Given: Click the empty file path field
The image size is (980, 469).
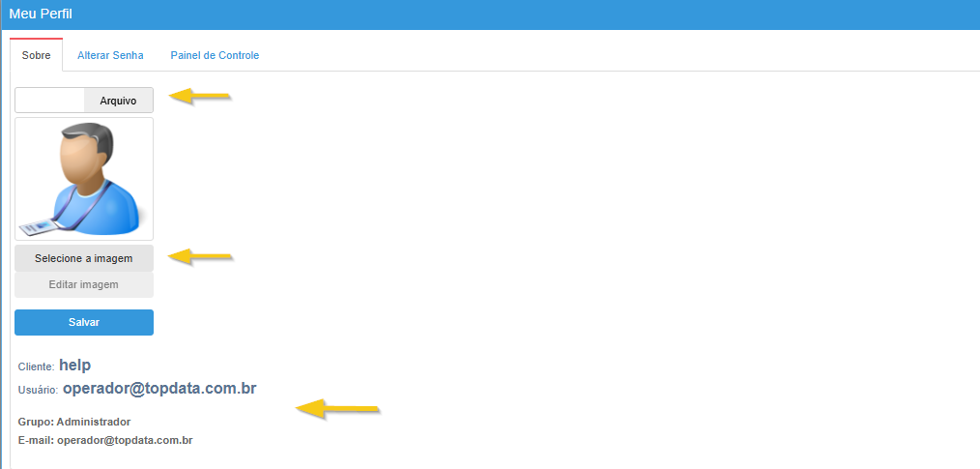Looking at the screenshot, I should [x=49, y=100].
